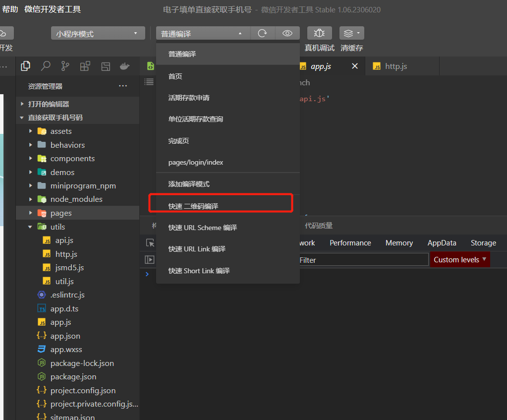The width and height of the screenshot is (507, 420).
Task: Choose 添加编译模式 menu entry
Action: coord(228,184)
